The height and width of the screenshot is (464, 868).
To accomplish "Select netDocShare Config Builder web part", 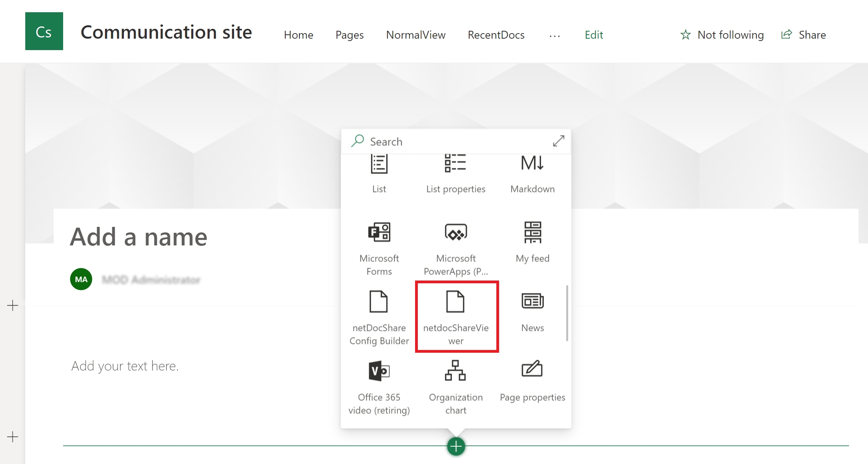I will [379, 318].
